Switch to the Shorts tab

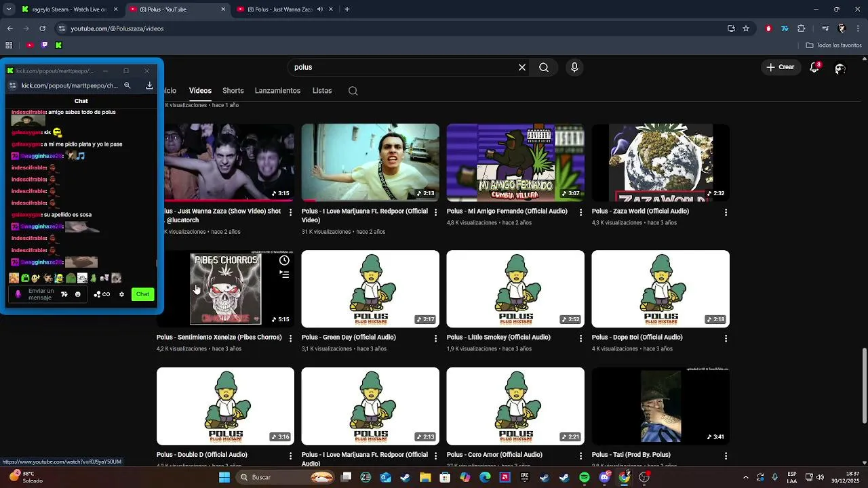tap(233, 91)
